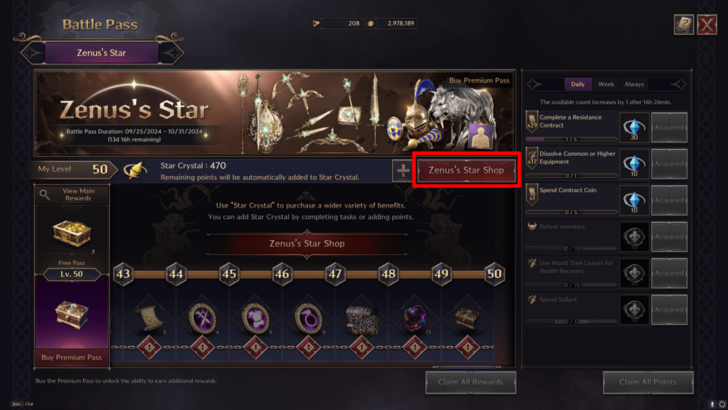Select the purple orb reward at level 48
Viewport: 728px width, 410px height.
tap(415, 319)
